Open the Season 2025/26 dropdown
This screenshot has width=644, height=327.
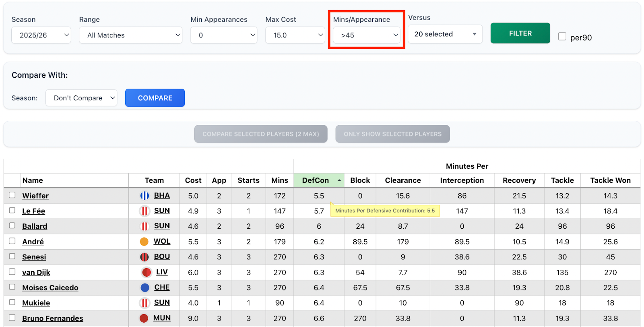(x=41, y=35)
